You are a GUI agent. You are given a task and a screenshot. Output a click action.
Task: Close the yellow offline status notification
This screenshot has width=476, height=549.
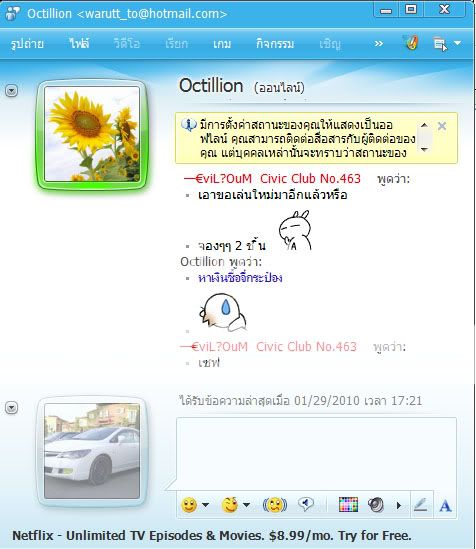442,126
